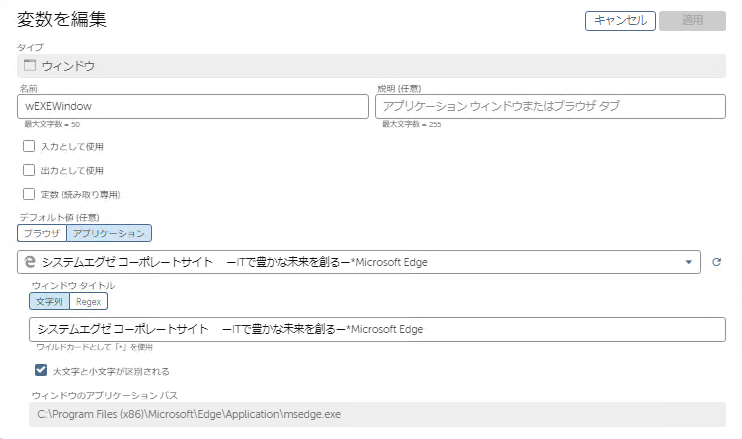Focus the 説明 (任意) description field
The height and width of the screenshot is (439, 742).
[550, 106]
